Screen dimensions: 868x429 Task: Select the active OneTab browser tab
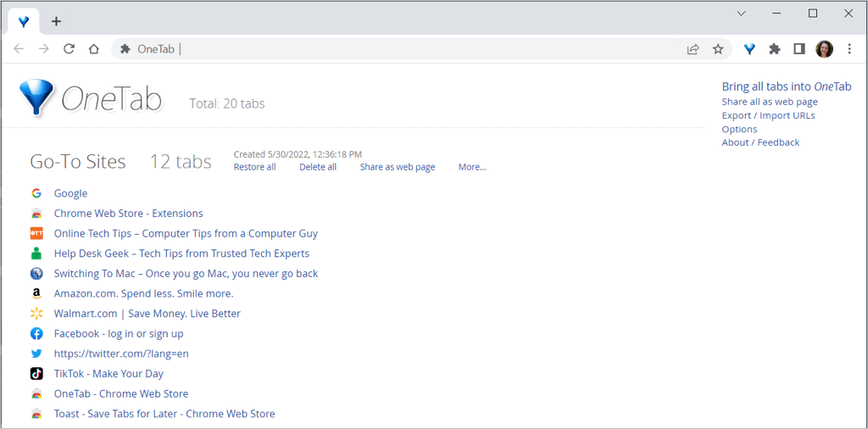tap(24, 21)
